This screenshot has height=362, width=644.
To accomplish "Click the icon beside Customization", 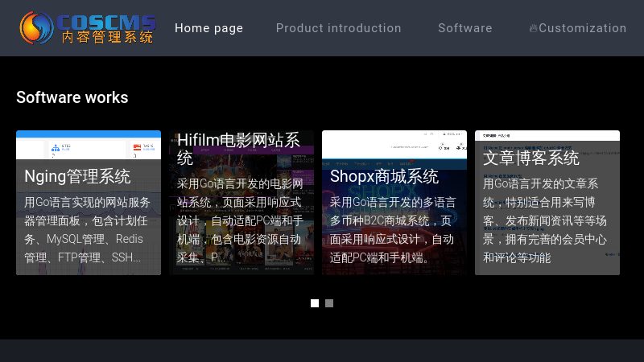I will click(533, 28).
